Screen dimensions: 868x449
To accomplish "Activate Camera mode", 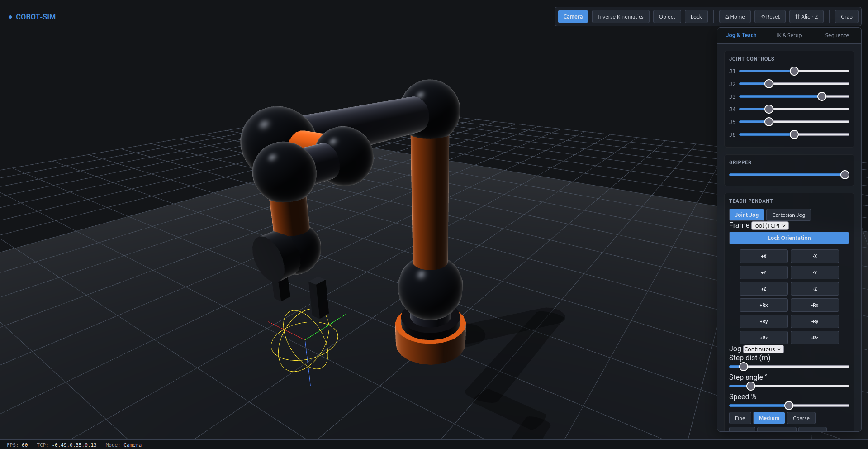I will (x=573, y=17).
